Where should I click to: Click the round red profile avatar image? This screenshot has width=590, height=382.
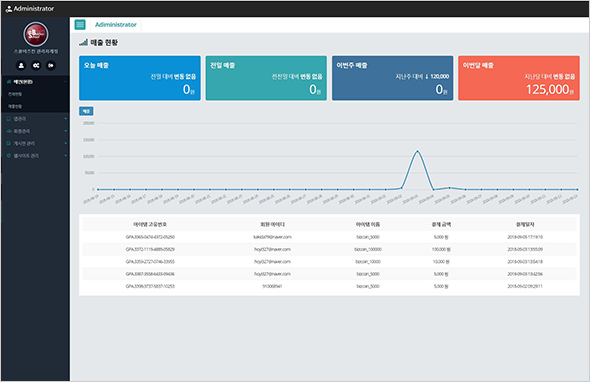pos(36,34)
